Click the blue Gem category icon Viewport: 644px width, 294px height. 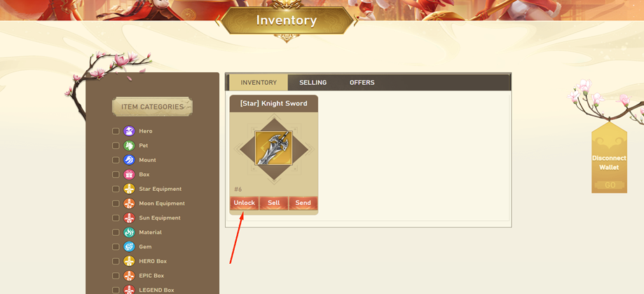click(129, 247)
